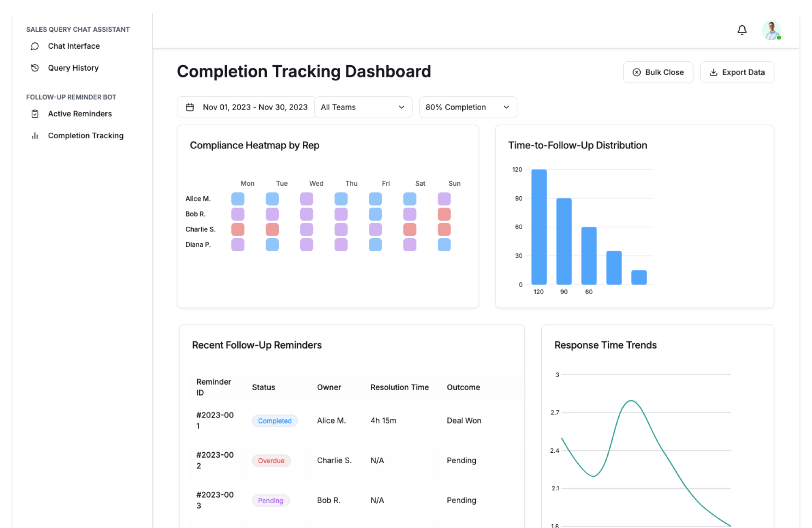This screenshot has width=812, height=528.
Task: Click the notification bell icon
Action: point(742,30)
